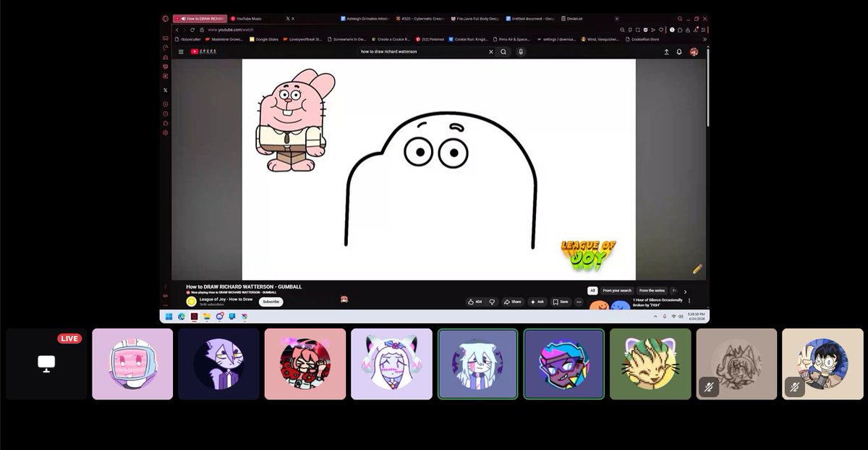Select the From the series chip

pyautogui.click(x=652, y=290)
